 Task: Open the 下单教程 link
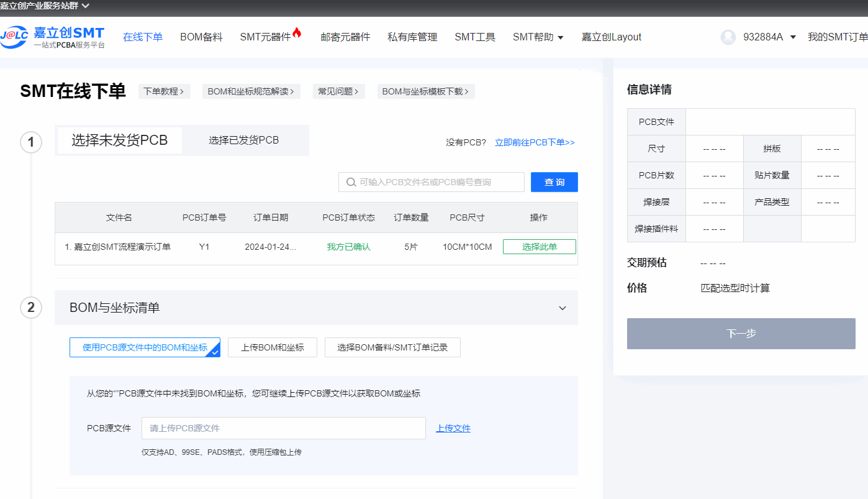point(164,91)
